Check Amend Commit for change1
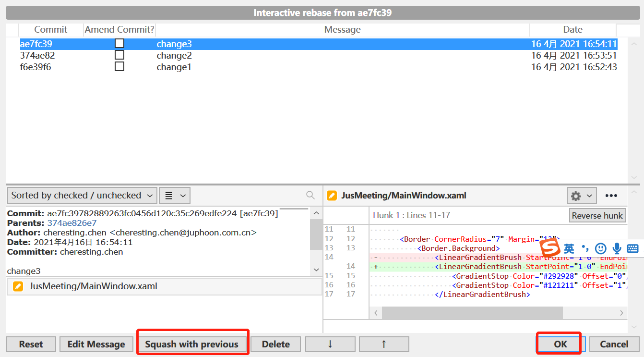The height and width of the screenshot is (357, 644). (x=119, y=66)
